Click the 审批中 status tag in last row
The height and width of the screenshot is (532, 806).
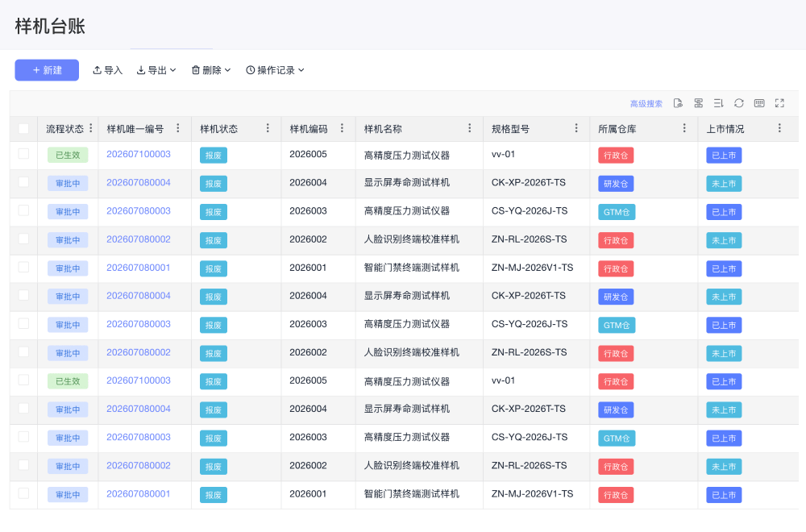pyautogui.click(x=68, y=494)
